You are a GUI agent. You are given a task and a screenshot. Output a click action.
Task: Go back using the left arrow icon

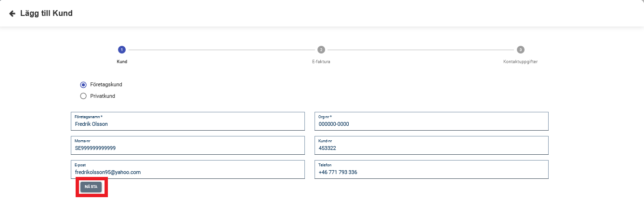click(12, 13)
